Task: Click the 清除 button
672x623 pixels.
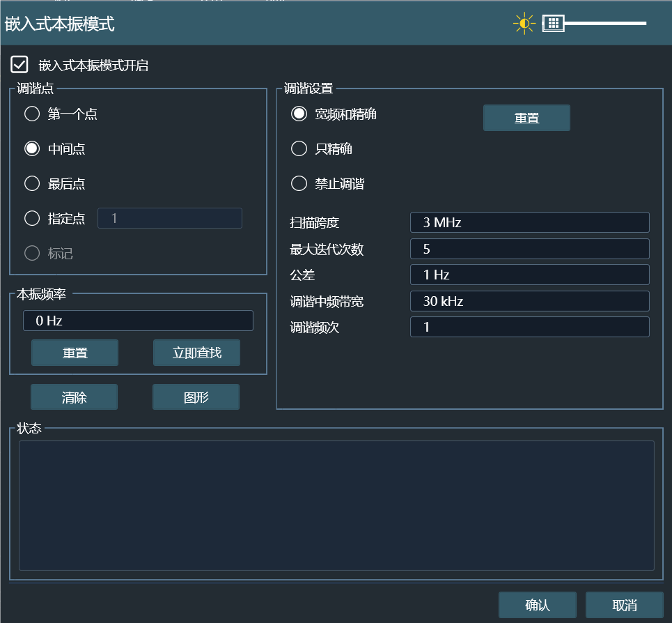Action: [74, 397]
